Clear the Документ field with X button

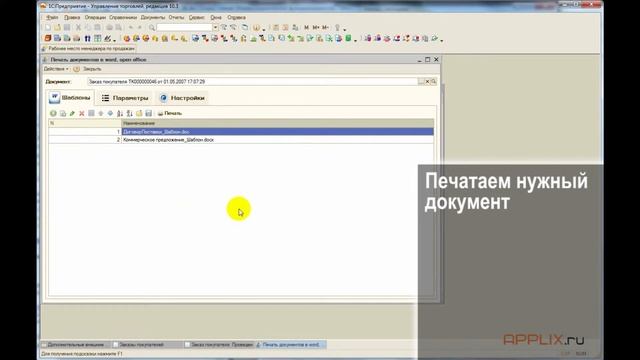pyautogui.click(x=427, y=82)
